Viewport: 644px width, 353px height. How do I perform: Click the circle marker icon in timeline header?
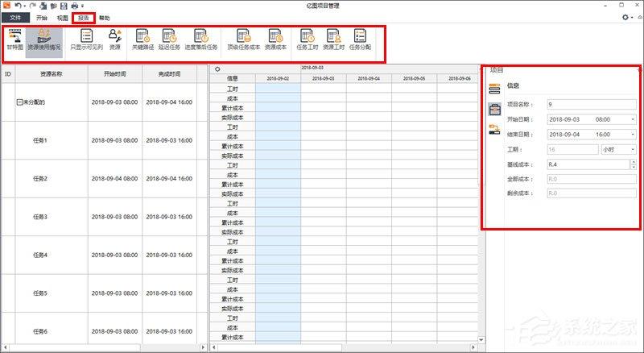[217, 69]
